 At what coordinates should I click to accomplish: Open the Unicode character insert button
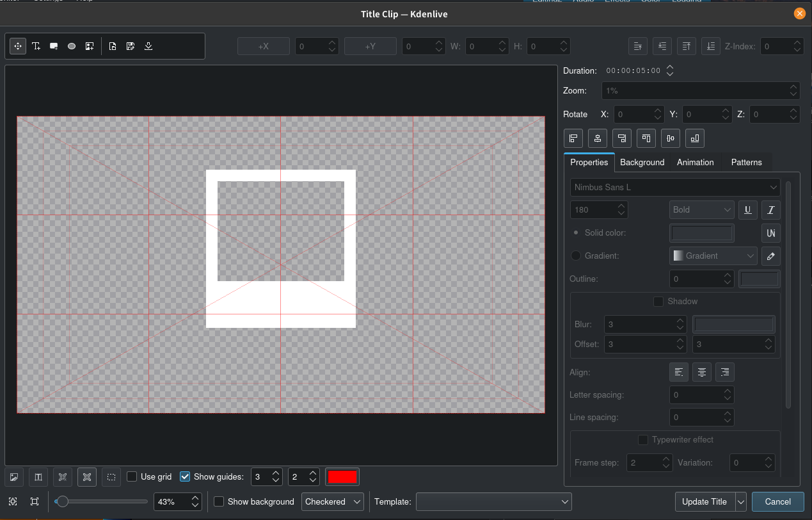771,232
